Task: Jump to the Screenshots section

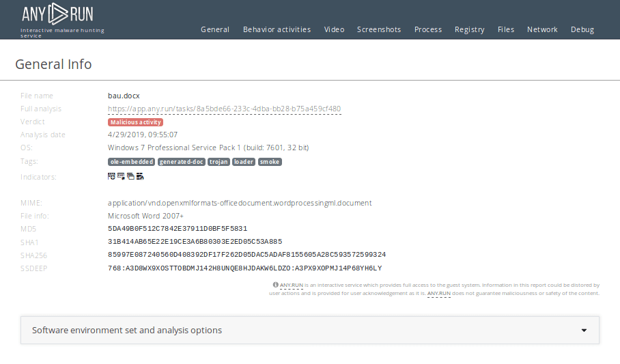Action: point(379,29)
